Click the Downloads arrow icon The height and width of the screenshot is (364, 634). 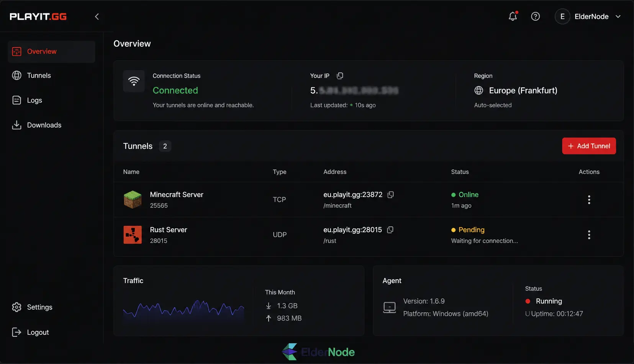[x=16, y=125]
